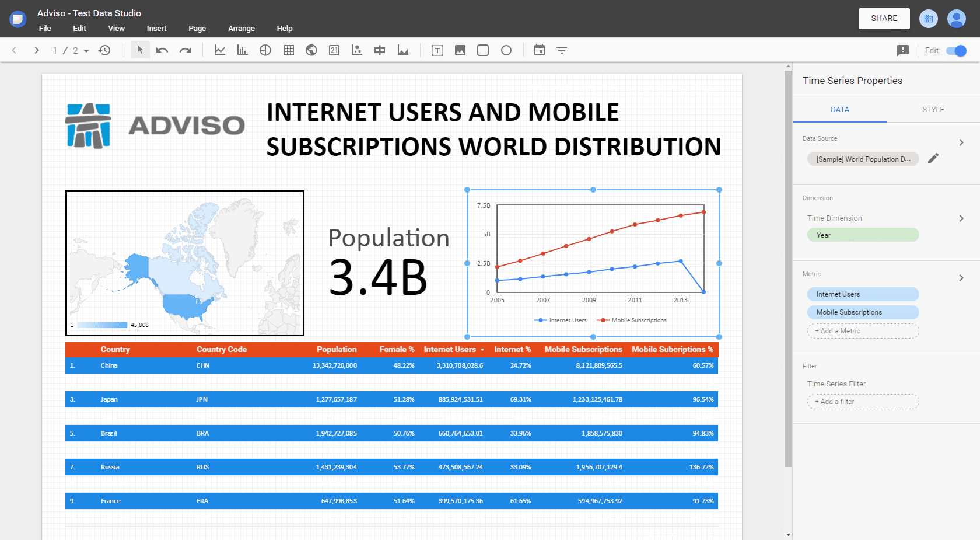Click Add a Metric
This screenshot has height=540, width=980.
coord(863,331)
